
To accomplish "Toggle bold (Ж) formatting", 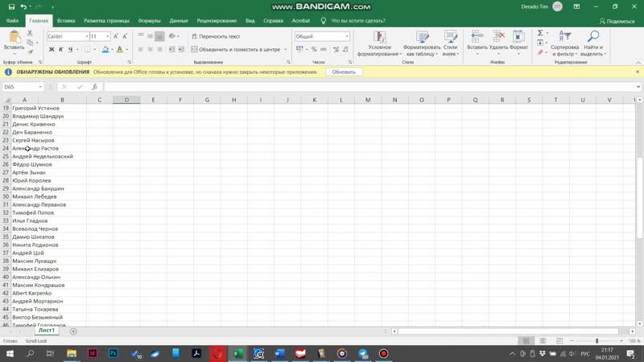I will tap(51, 50).
